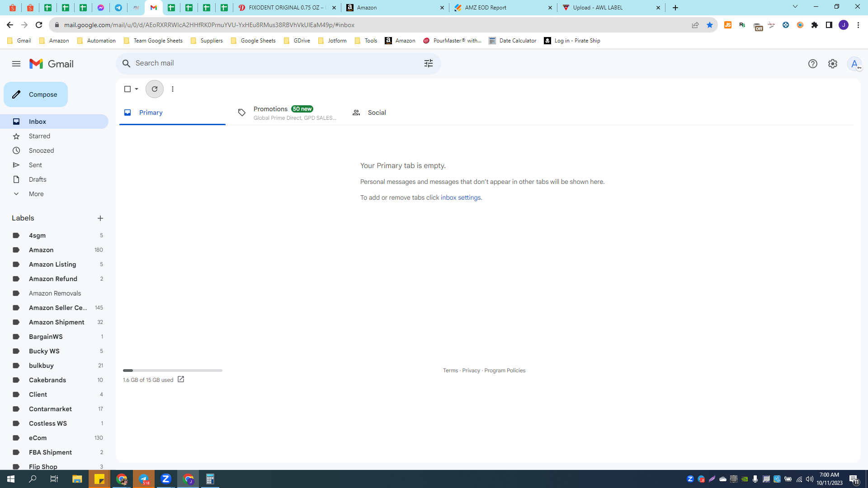
Task: Open the Contarmarket label
Action: click(54, 409)
